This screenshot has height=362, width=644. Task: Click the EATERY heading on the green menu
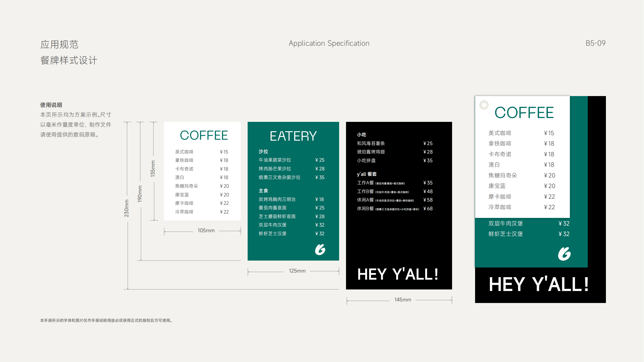click(x=293, y=136)
